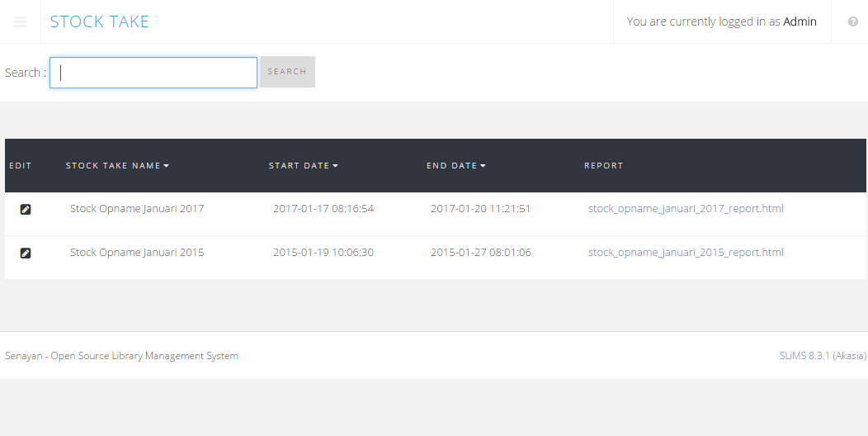
Task: Edit the Stock Opname Januari 2015 entry
Action: point(26,254)
